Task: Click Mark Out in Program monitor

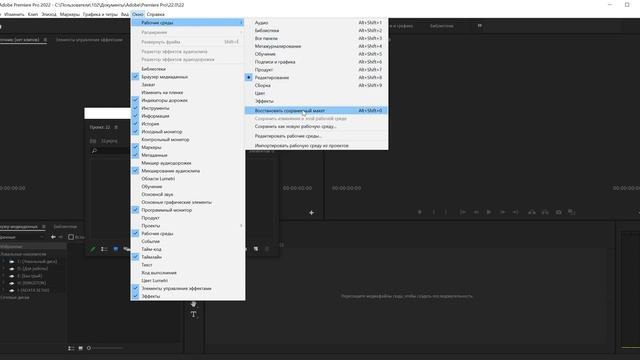Action: click(446, 212)
